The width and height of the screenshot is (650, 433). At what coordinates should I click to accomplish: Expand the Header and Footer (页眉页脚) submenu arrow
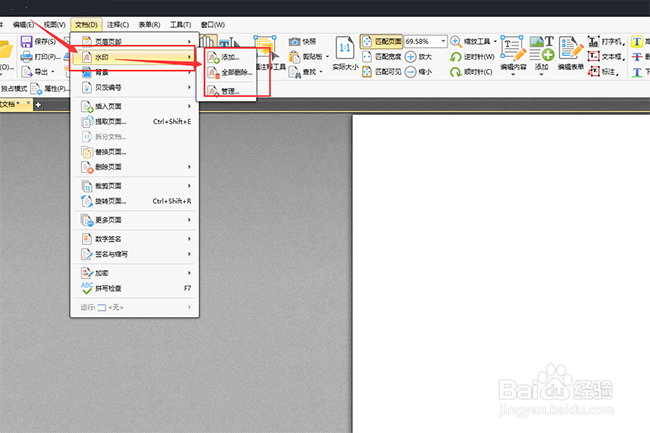[x=189, y=41]
